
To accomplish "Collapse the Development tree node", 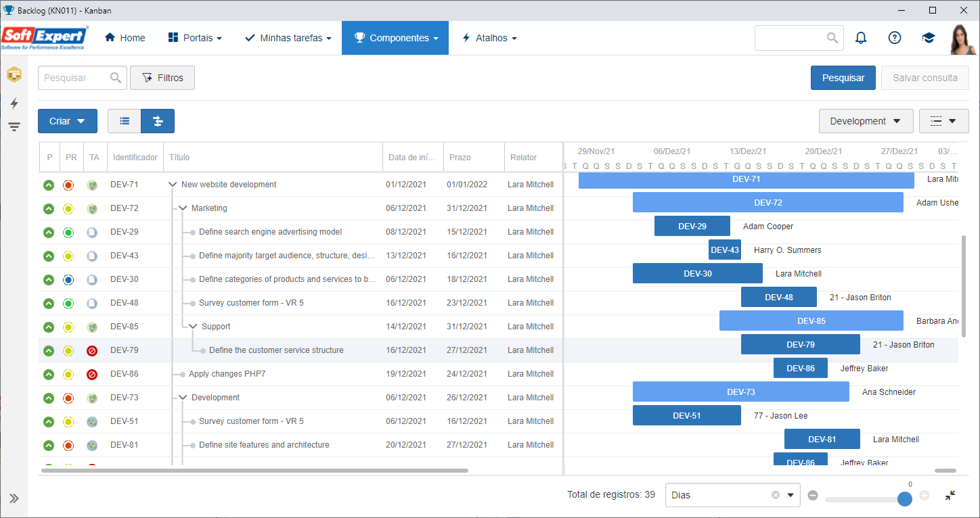I will tap(183, 398).
